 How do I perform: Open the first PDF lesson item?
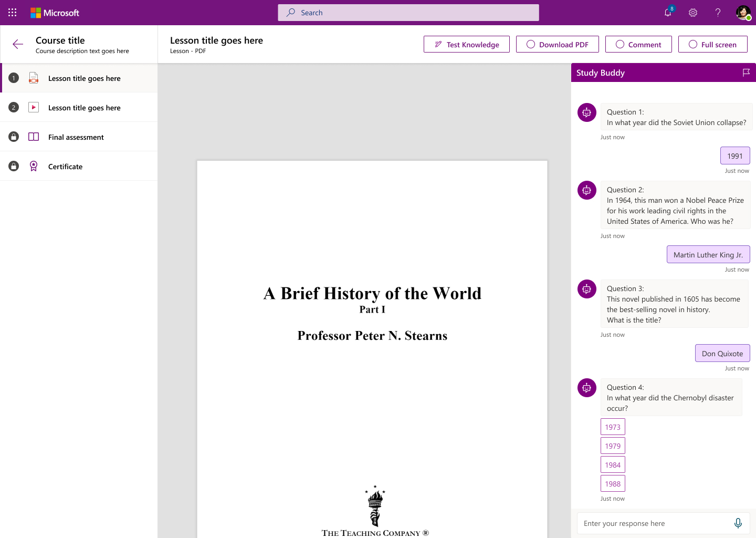[x=84, y=78]
